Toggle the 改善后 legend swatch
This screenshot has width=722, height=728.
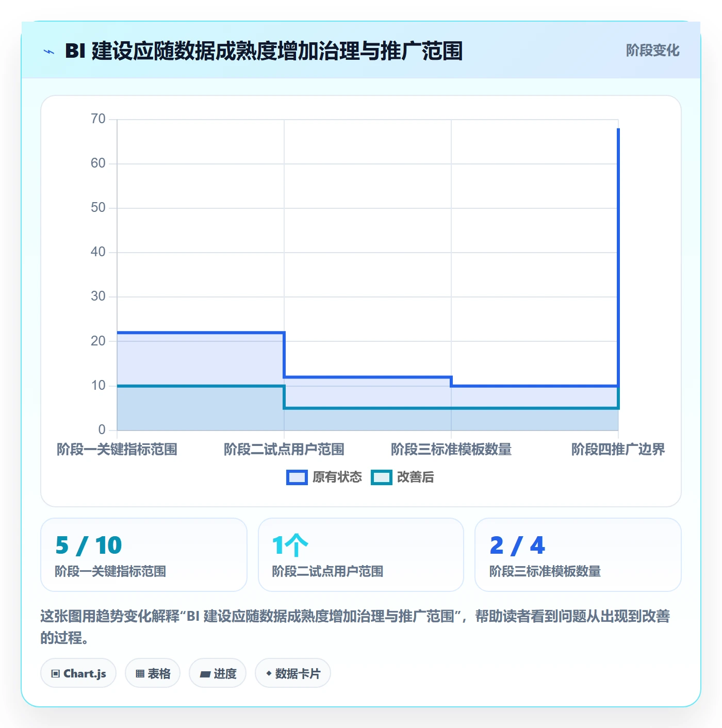pyautogui.click(x=382, y=477)
